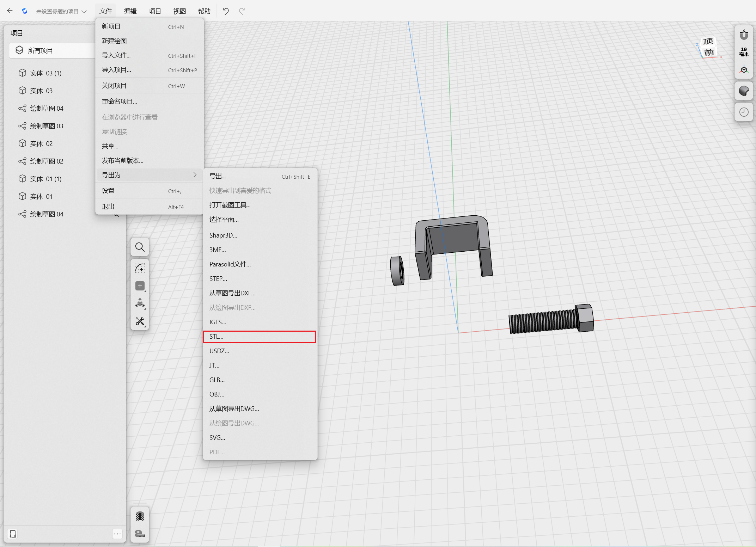Open the add shape plus tool

(140, 286)
